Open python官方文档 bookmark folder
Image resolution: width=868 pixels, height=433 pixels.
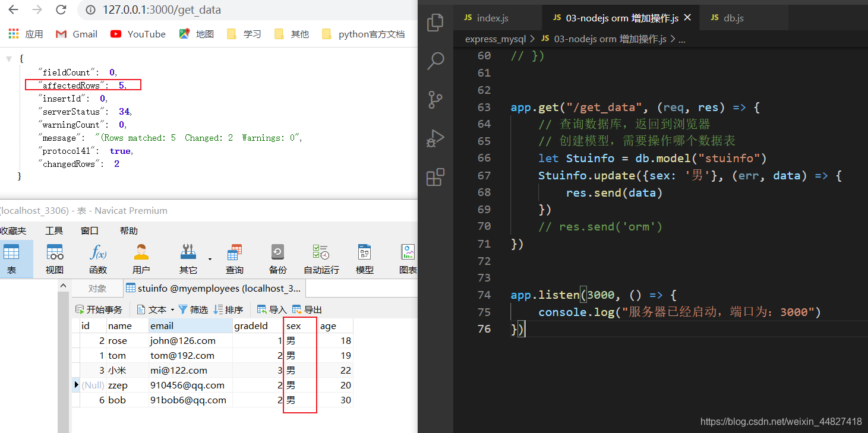[364, 34]
